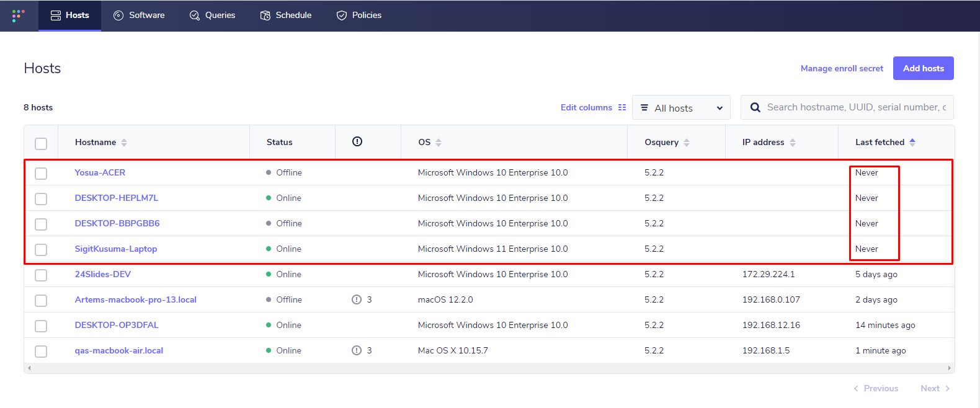Check the 24Slides-DEV row checkbox
The height and width of the screenshot is (408, 980).
pos(41,275)
